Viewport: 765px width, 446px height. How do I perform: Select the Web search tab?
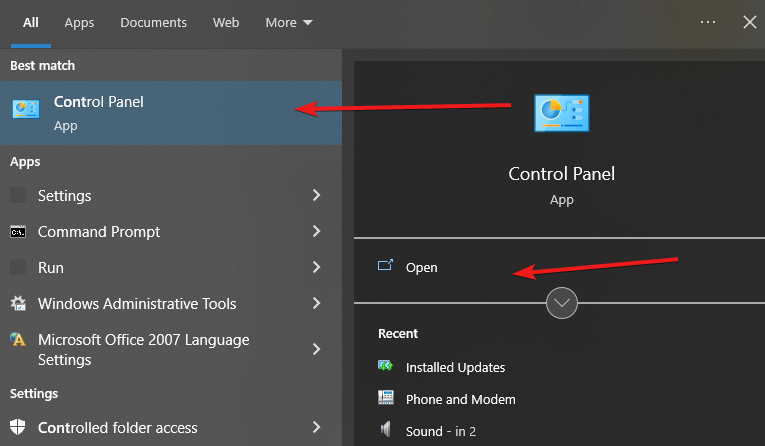coord(226,22)
